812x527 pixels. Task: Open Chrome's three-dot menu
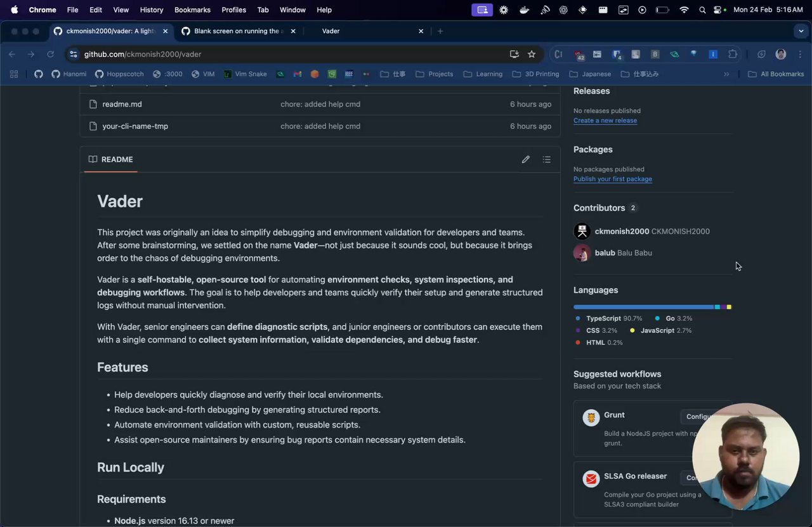pos(799,55)
